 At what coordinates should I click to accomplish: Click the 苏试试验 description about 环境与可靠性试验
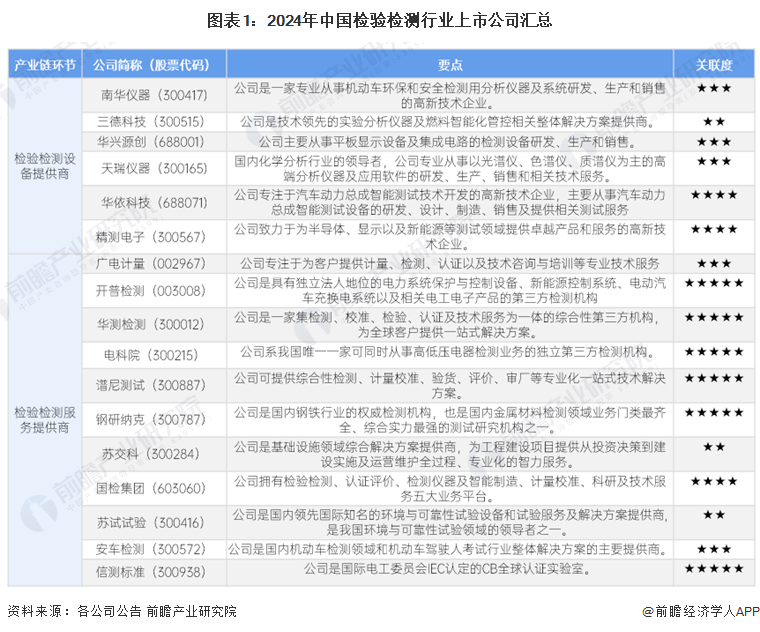pyautogui.click(x=450, y=522)
